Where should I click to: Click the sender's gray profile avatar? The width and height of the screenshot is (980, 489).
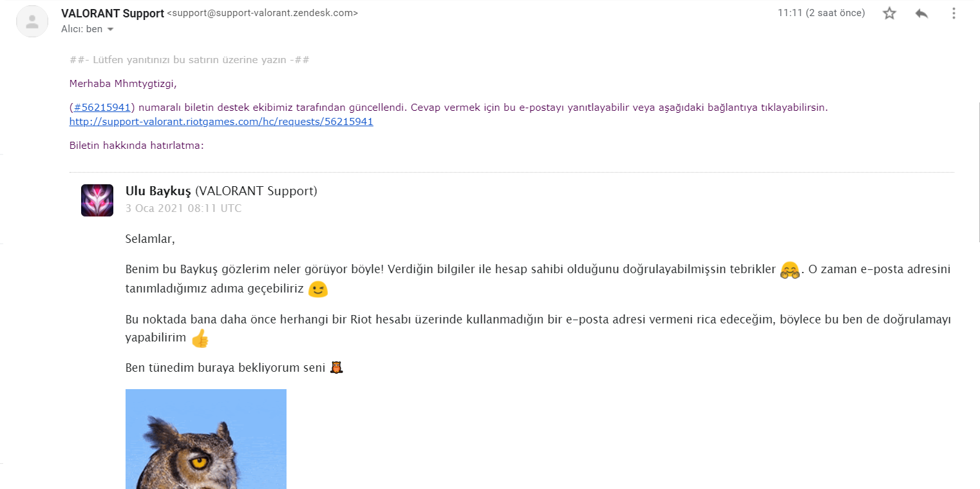click(x=32, y=21)
